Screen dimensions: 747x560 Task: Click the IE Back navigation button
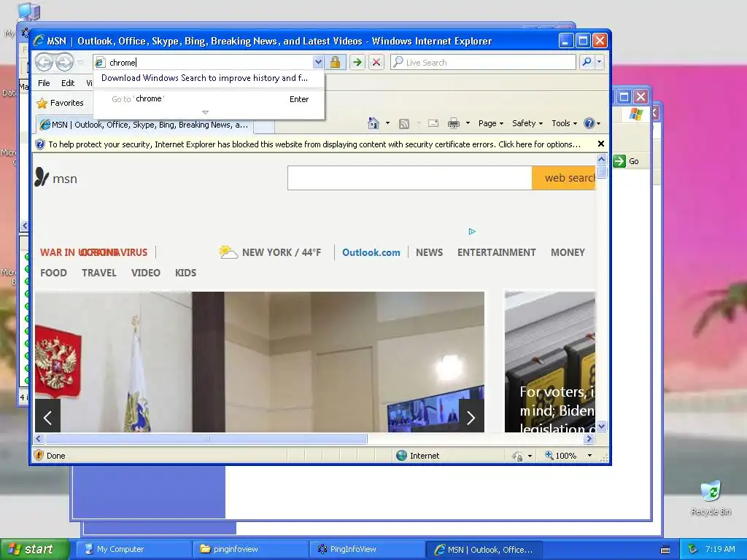pyautogui.click(x=44, y=63)
